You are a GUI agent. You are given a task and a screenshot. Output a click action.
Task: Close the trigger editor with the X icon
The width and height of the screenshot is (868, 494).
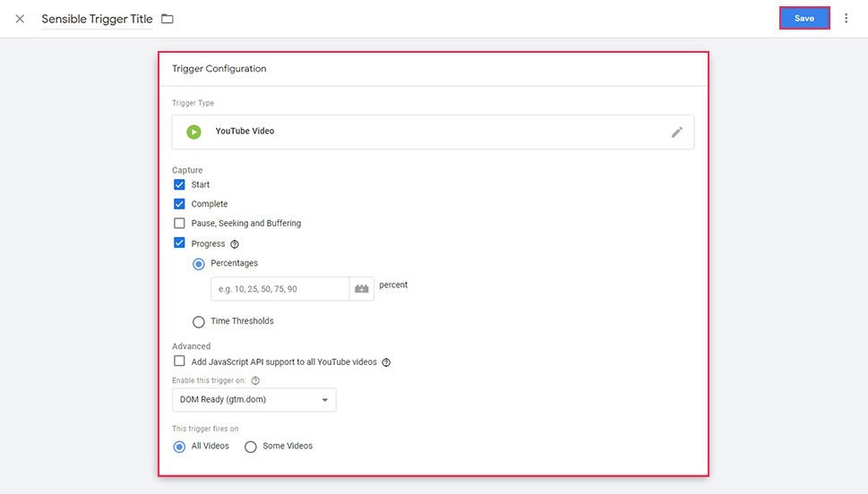pyautogui.click(x=20, y=19)
